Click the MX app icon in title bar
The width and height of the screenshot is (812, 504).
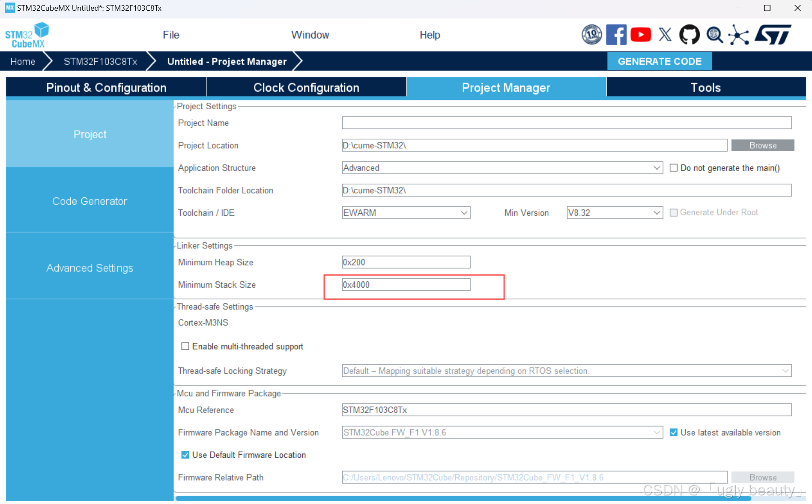(x=9, y=8)
